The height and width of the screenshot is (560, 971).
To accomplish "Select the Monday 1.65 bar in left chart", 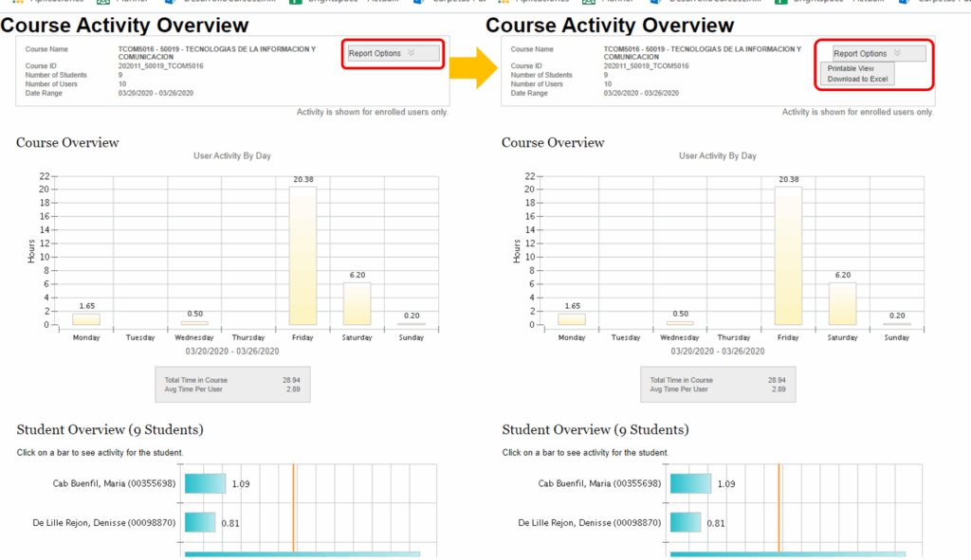I will click(85, 319).
